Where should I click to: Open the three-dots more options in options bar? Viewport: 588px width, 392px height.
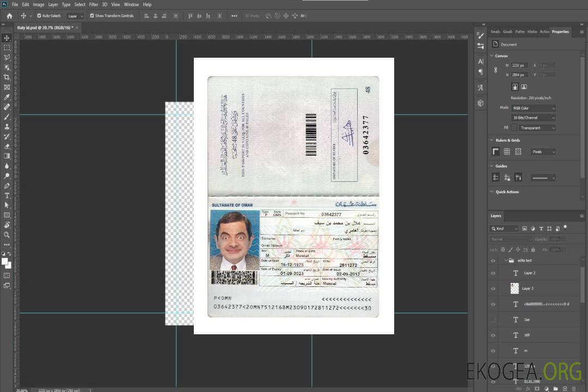234,16
